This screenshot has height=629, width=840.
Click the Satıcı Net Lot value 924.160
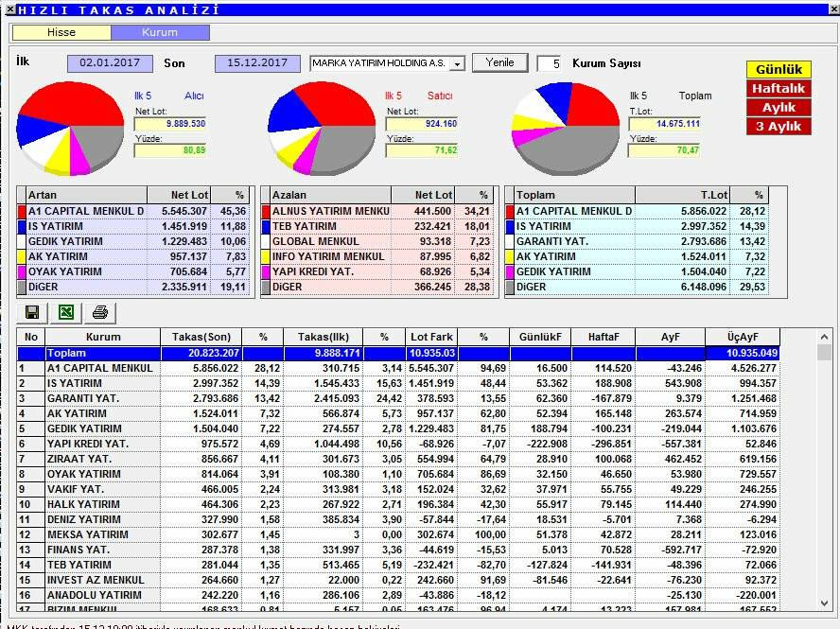(422, 124)
